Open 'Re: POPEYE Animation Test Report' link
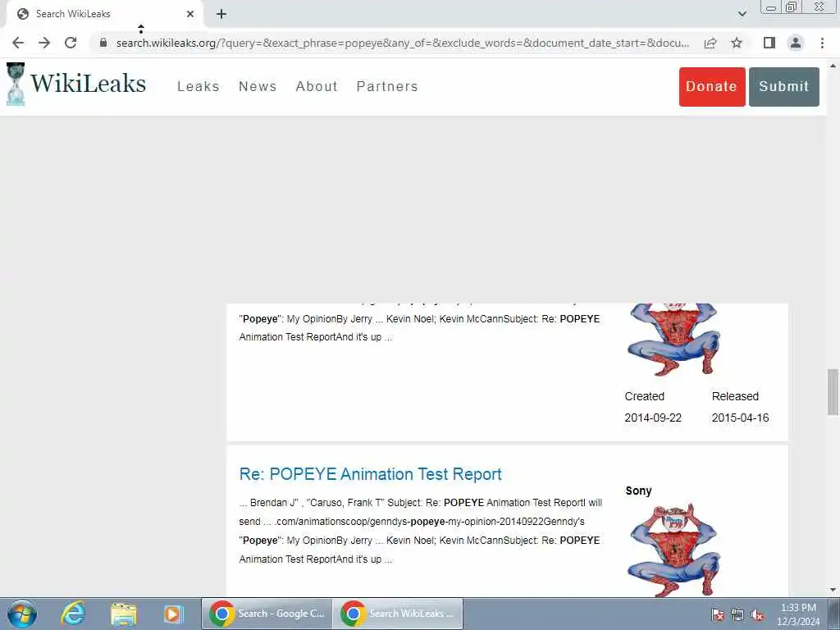This screenshot has width=840, height=630. click(x=370, y=474)
